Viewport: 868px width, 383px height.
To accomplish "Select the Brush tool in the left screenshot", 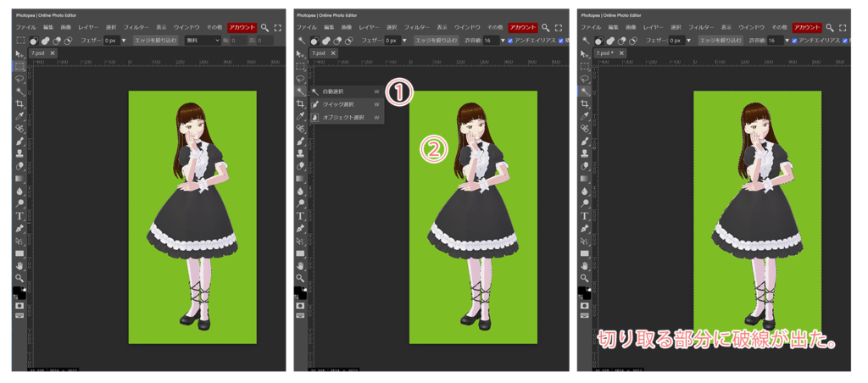I will click(19, 142).
